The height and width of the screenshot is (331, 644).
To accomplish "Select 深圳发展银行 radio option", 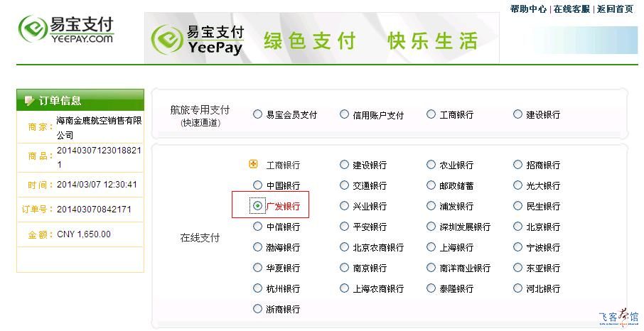I will click(x=431, y=227).
